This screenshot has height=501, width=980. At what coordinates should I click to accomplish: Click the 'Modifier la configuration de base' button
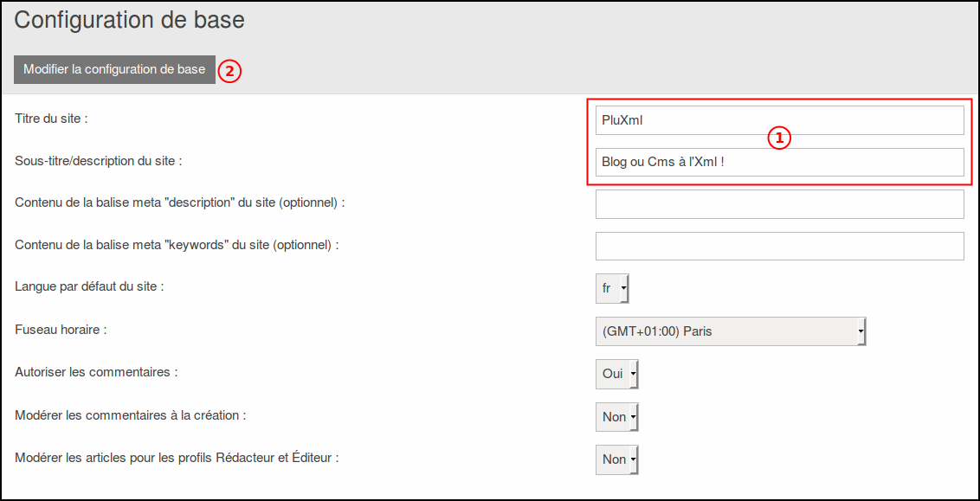[x=114, y=69]
